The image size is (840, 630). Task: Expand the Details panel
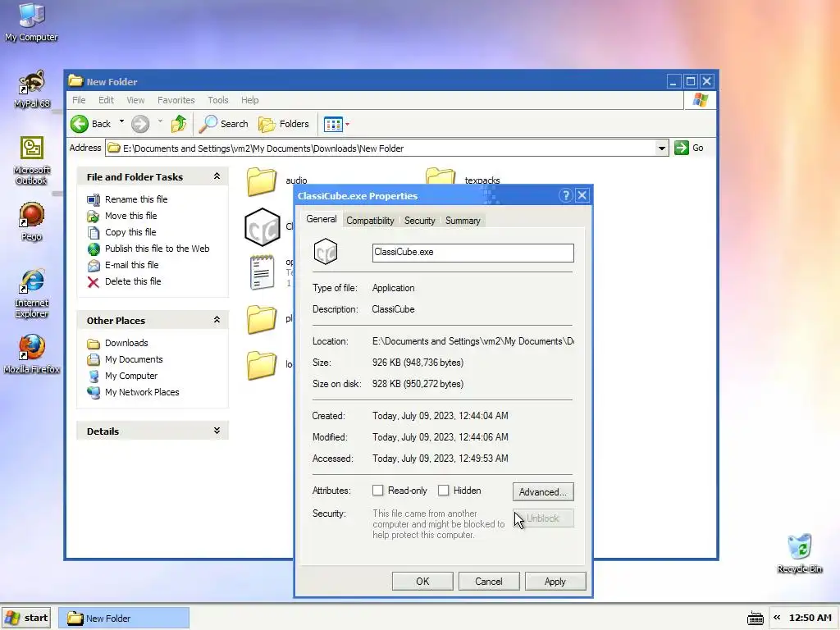[x=217, y=431]
